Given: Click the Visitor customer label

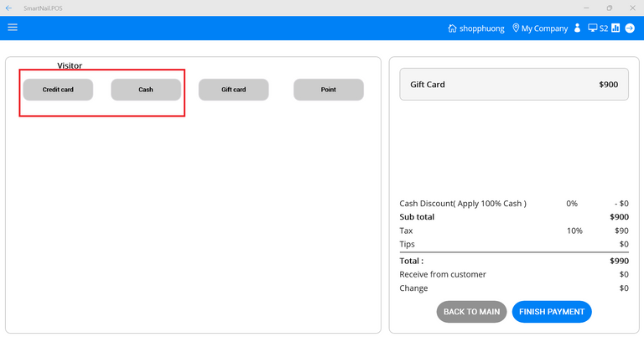Looking at the screenshot, I should coord(70,65).
